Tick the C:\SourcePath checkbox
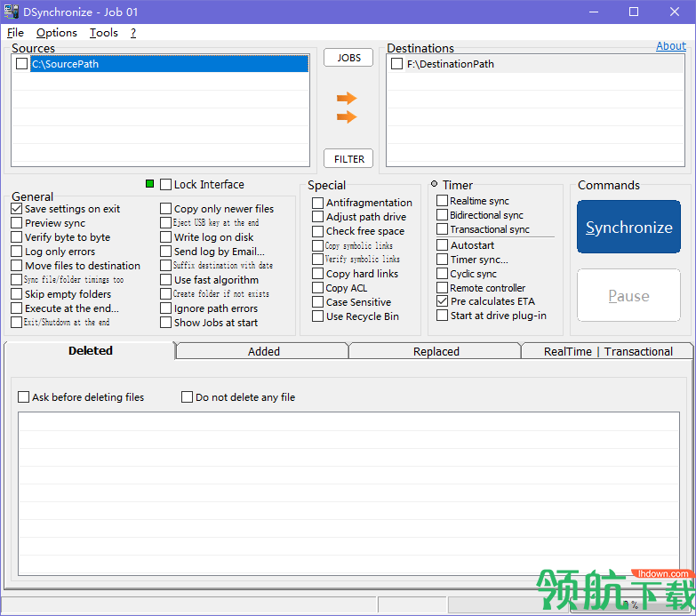Image resolution: width=696 pixels, height=616 pixels. click(x=21, y=64)
